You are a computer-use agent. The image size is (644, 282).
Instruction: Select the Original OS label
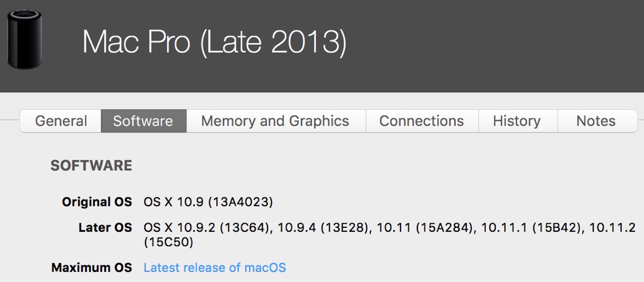(x=97, y=202)
